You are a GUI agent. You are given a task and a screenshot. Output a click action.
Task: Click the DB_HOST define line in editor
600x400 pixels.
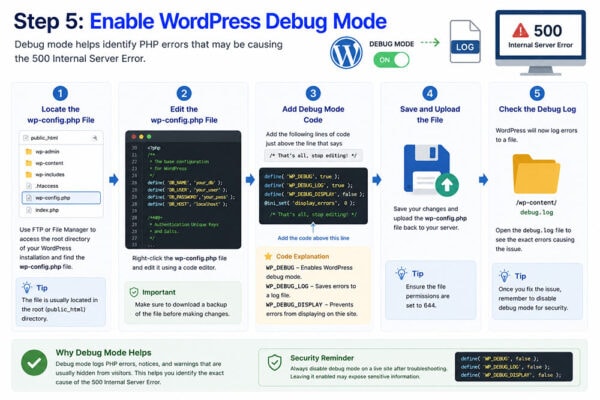pos(187,204)
